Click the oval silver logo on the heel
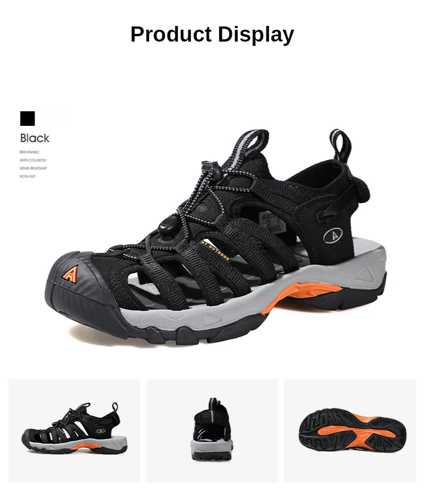Image resolution: width=426 pixels, height=504 pixels. coord(333,236)
